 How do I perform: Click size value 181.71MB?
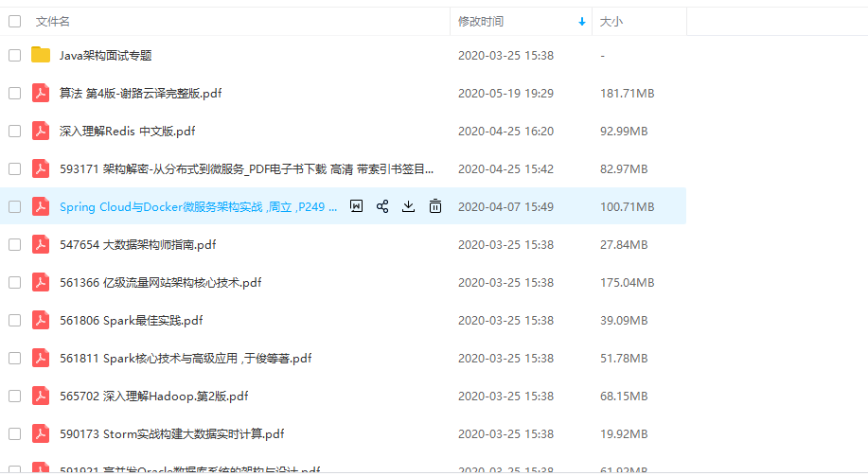coord(628,94)
